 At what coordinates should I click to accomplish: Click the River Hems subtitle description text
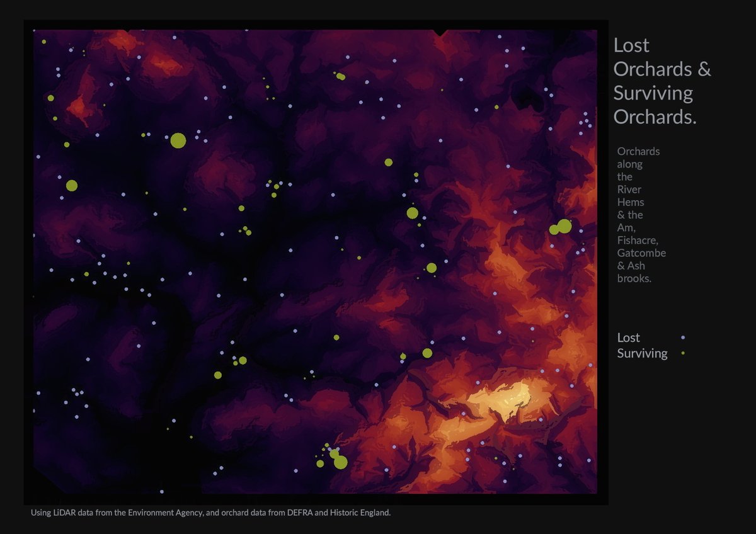pyautogui.click(x=641, y=215)
